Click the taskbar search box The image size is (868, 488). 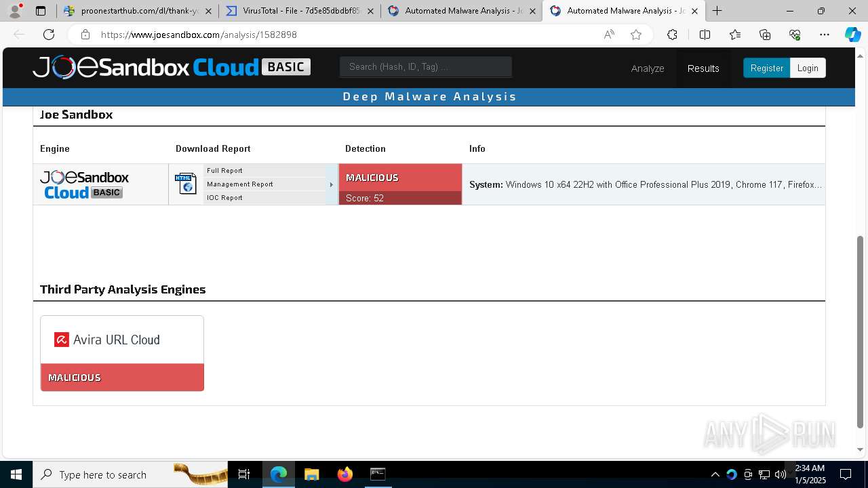[130, 474]
